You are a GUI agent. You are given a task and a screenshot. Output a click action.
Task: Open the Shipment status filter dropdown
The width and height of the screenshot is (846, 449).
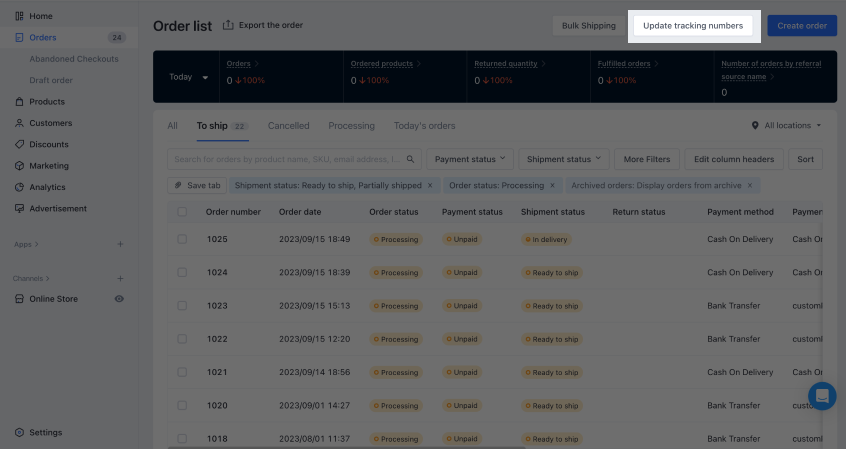click(x=564, y=159)
